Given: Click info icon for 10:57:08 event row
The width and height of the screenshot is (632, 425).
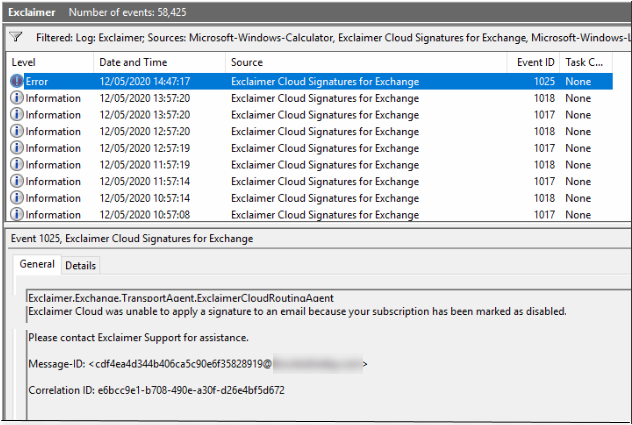Looking at the screenshot, I should [17, 214].
